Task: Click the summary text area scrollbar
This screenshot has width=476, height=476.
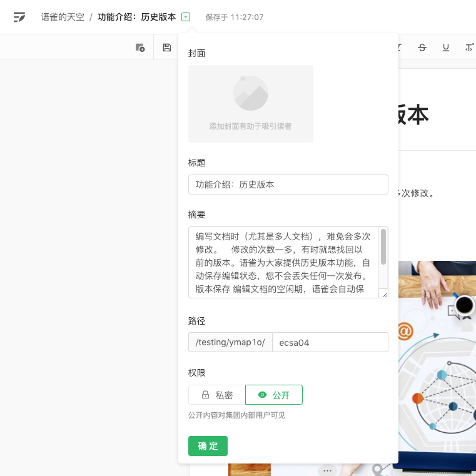Action: click(383, 247)
